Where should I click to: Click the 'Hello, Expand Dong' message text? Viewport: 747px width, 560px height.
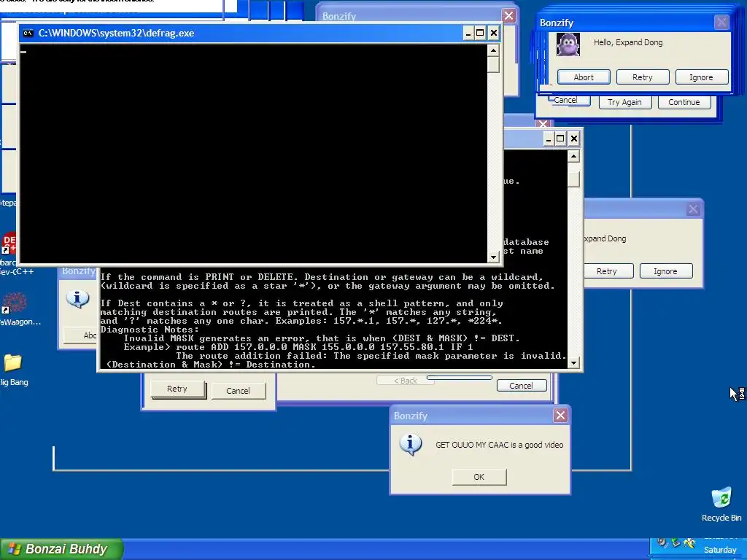(x=628, y=42)
